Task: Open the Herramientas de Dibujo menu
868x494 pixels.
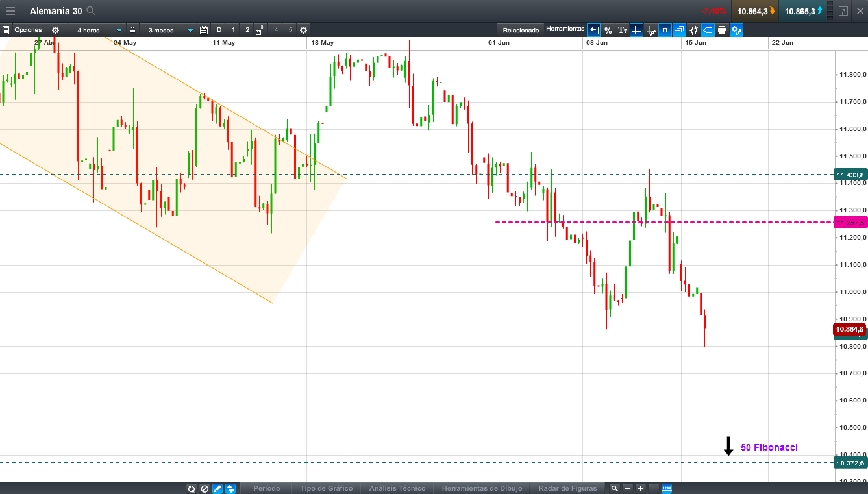Action: 482,488
